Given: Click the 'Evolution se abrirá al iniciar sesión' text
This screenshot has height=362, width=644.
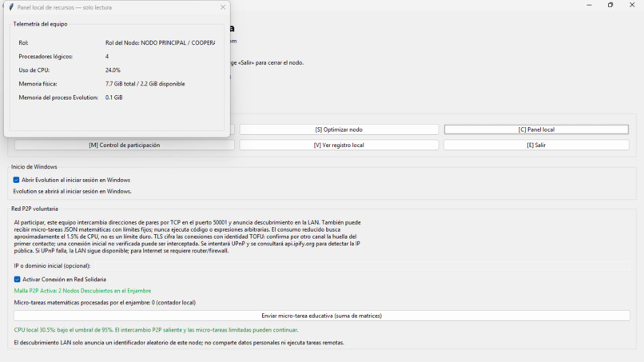Looking at the screenshot, I should tap(72, 192).
